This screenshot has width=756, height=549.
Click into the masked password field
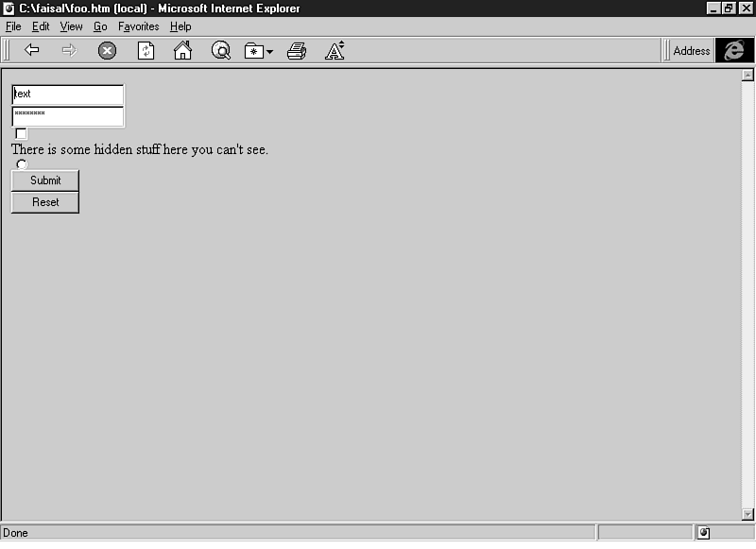point(68,115)
